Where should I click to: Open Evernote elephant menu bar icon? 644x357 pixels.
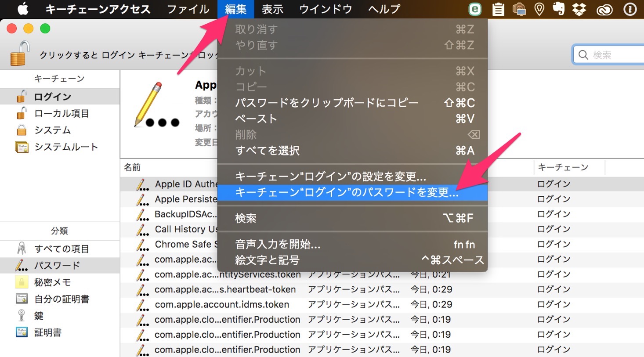coord(558,9)
